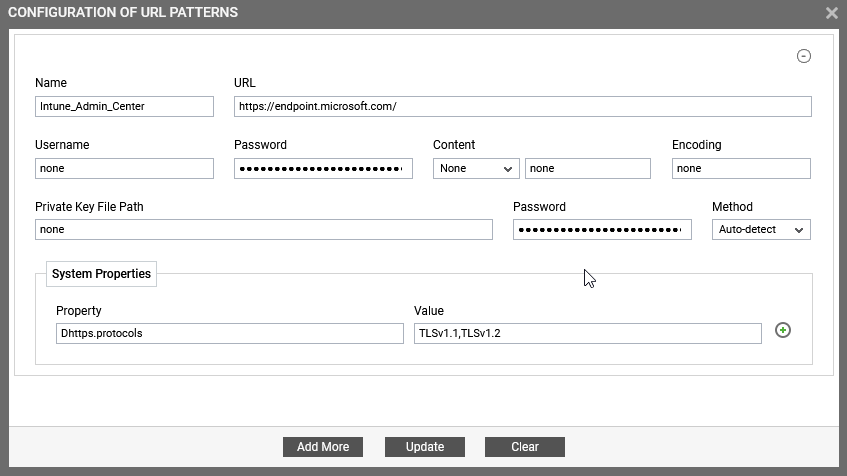Click the Private Key File Path field
This screenshot has width=847, height=476.
(x=264, y=230)
